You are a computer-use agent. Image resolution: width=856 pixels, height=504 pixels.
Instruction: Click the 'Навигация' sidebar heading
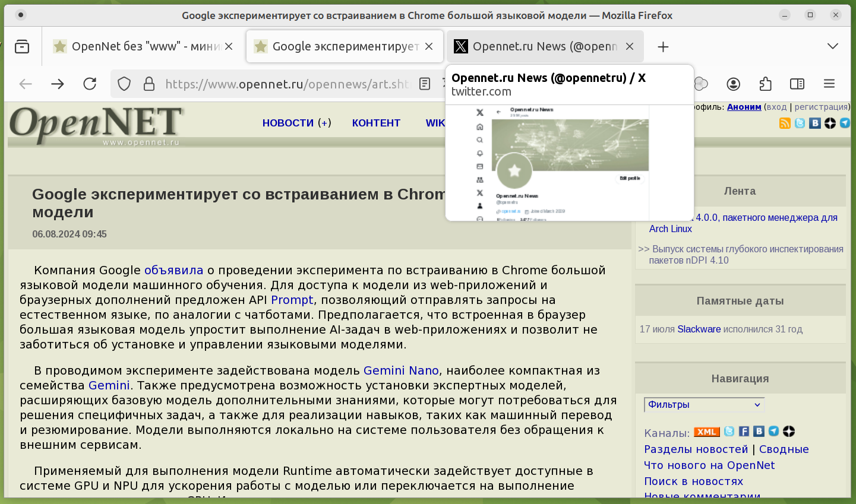(x=740, y=379)
